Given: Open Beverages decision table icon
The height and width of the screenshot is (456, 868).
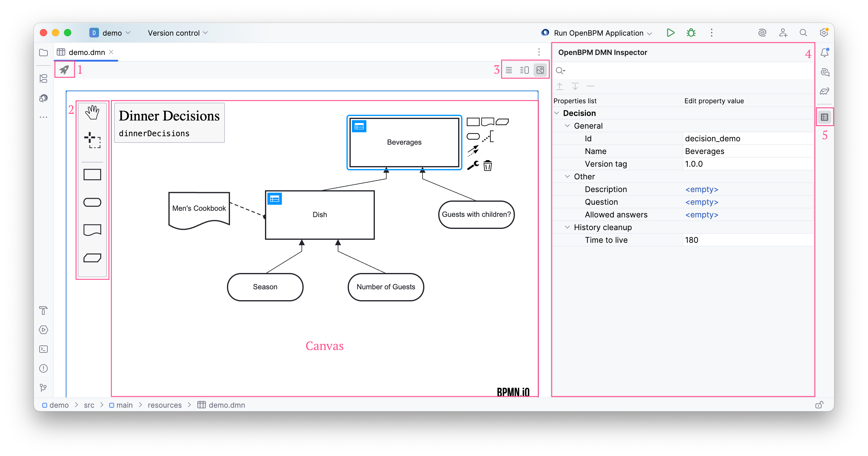Looking at the screenshot, I should coord(359,127).
